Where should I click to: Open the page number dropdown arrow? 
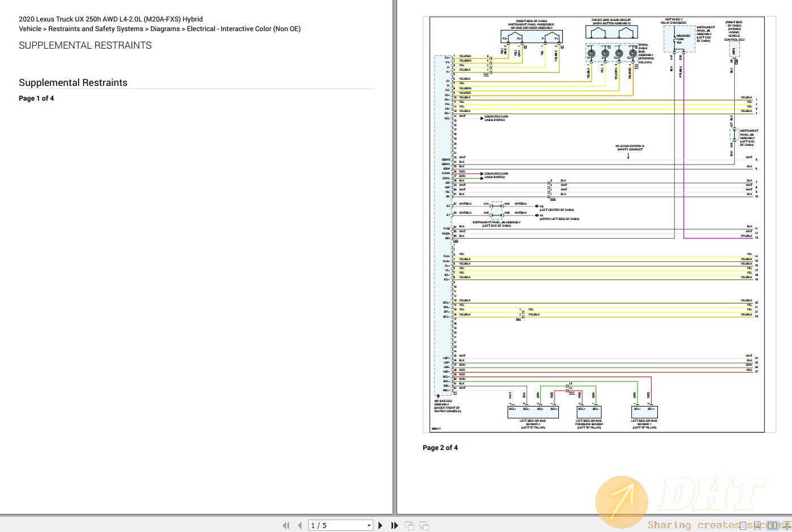(369, 525)
